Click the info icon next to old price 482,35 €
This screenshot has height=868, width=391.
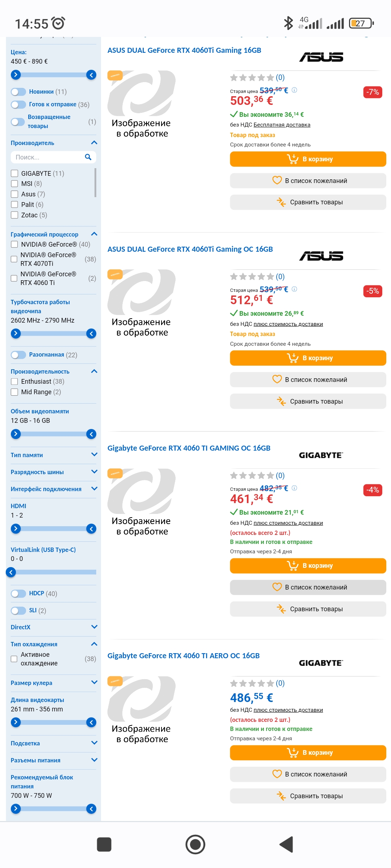point(294,488)
